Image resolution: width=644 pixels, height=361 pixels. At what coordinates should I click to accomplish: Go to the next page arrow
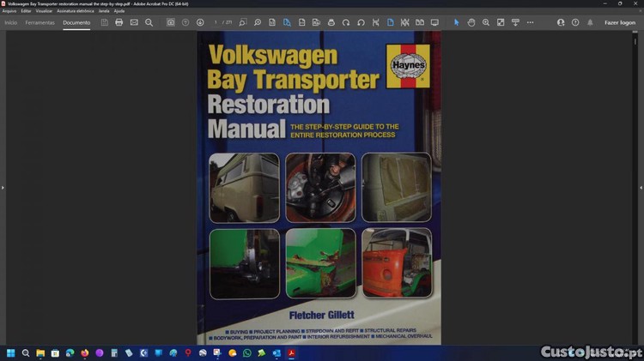click(200, 22)
